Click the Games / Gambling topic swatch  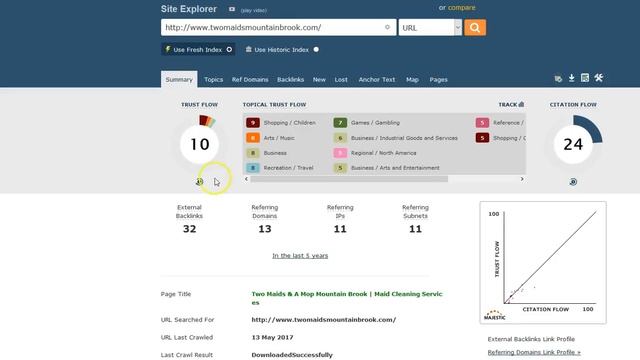pos(340,122)
